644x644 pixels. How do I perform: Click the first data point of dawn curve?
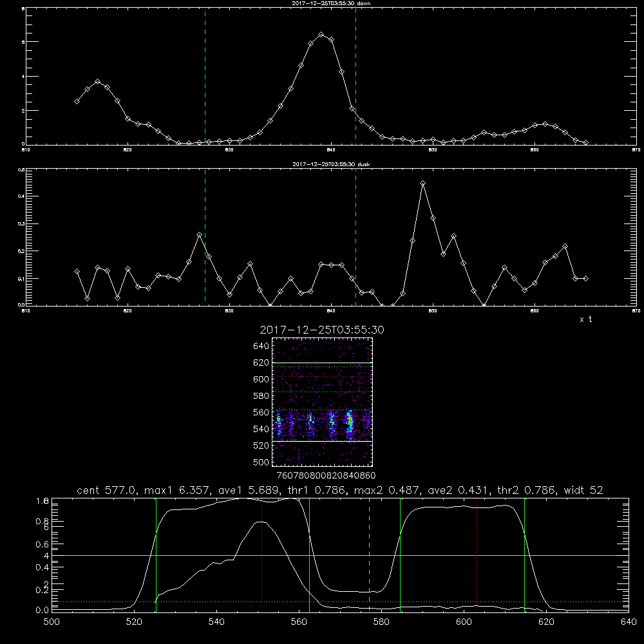click(77, 101)
